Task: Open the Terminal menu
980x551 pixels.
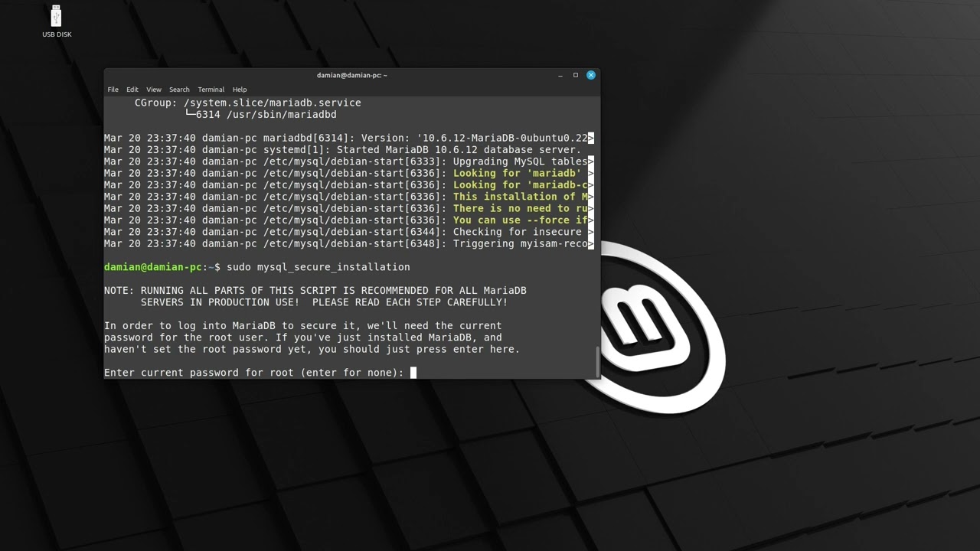Action: click(211, 90)
